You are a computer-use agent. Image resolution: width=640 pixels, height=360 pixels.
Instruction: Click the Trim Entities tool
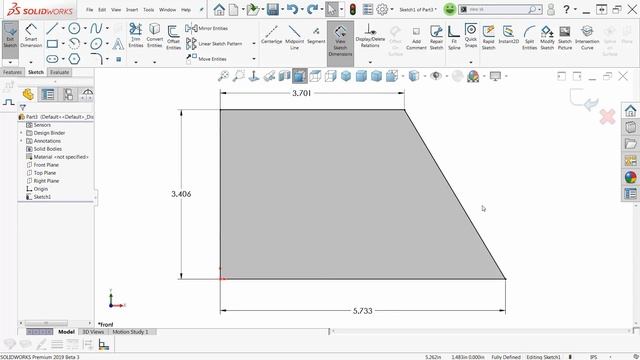[x=136, y=36]
